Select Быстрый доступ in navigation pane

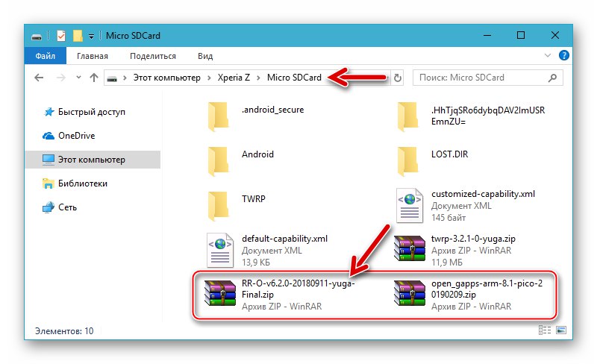click(91, 112)
